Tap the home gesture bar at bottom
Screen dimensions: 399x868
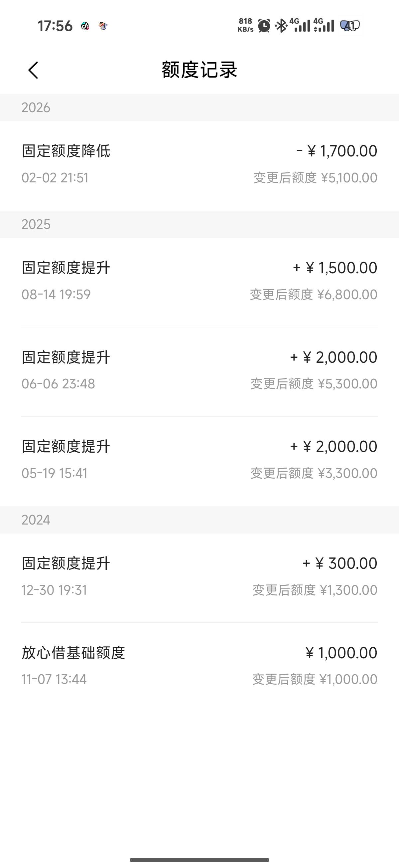click(x=199, y=860)
